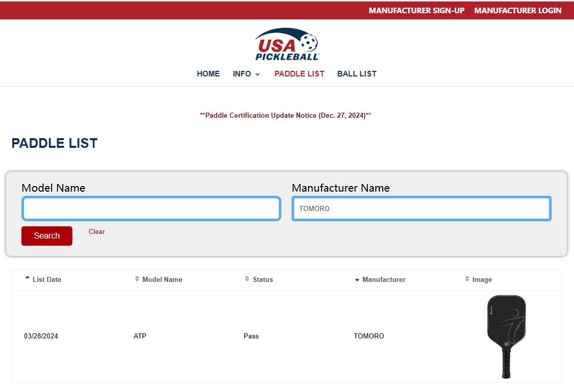This screenshot has width=574, height=392.
Task: Click the USA Pickleball logo
Action: [287, 44]
